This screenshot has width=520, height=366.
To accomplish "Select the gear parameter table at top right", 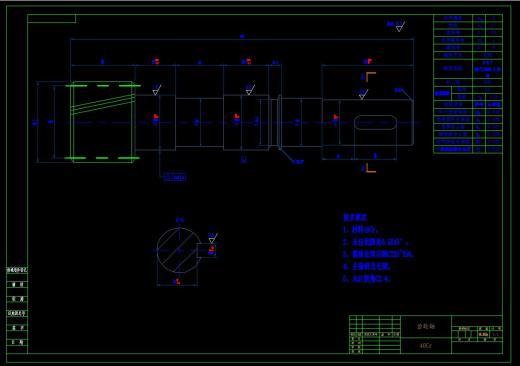I will 468,84.
